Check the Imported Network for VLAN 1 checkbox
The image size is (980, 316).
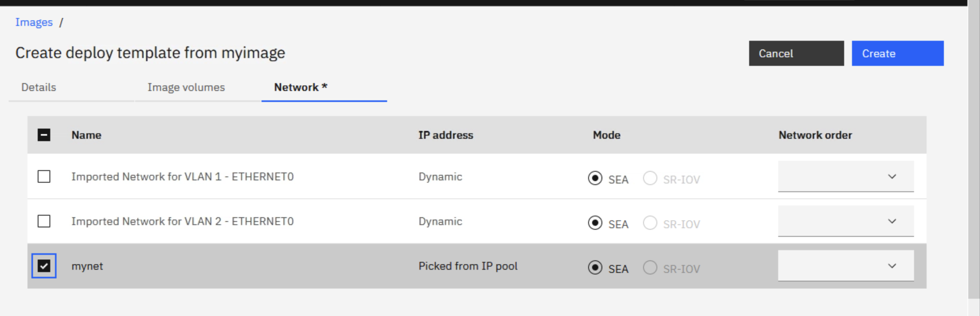point(44,176)
